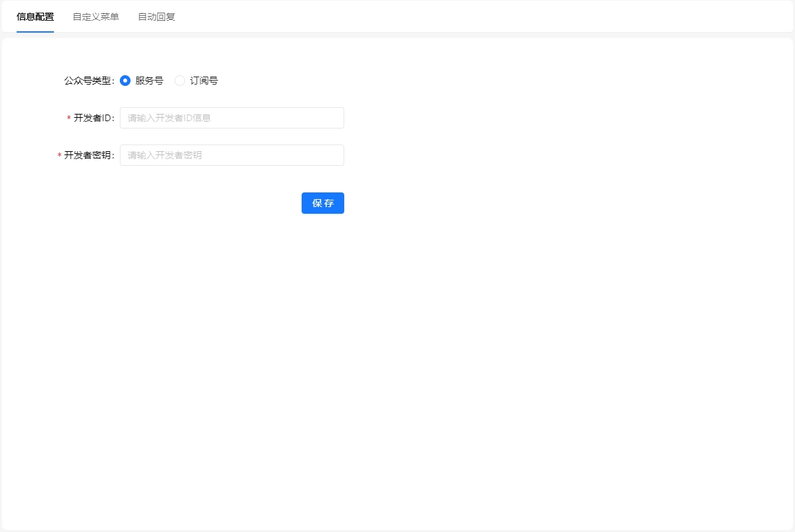
Task: Click the red asterisk beside 开发者ID
Action: 69,117
